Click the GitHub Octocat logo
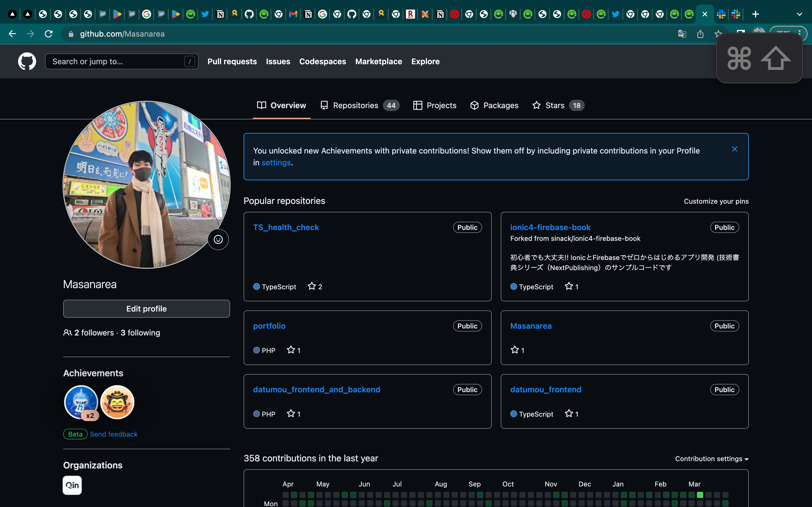 pyautogui.click(x=27, y=61)
